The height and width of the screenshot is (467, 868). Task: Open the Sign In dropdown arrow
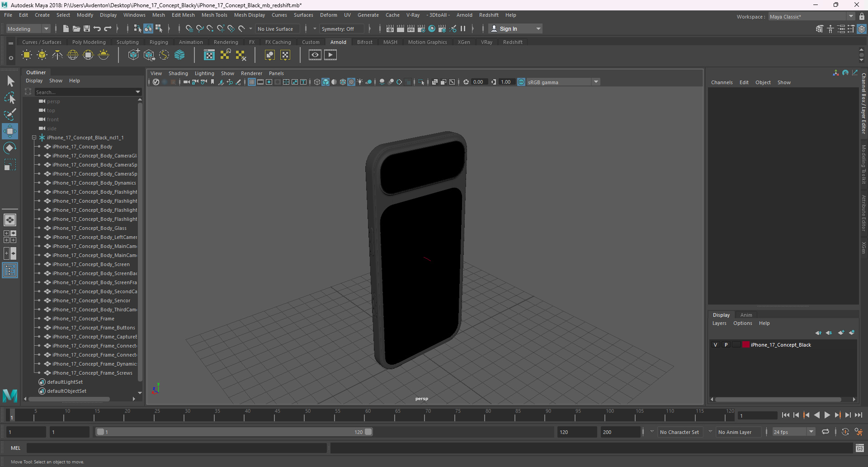[x=538, y=29]
